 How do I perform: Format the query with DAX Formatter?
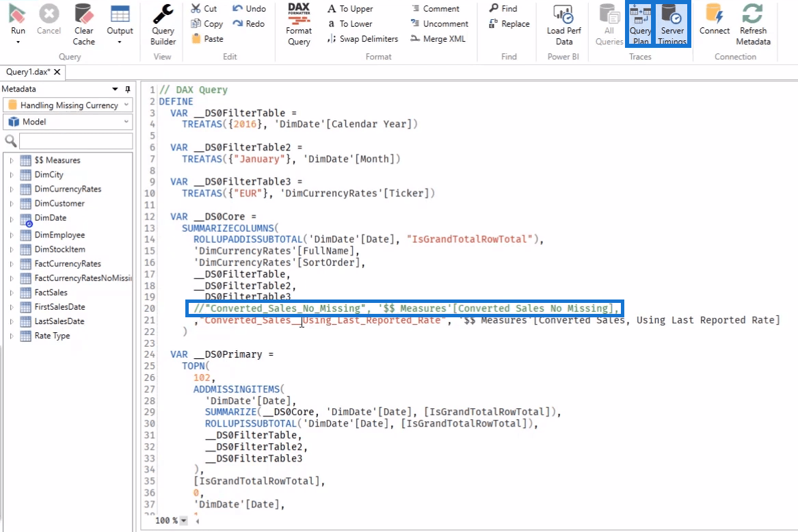299,24
